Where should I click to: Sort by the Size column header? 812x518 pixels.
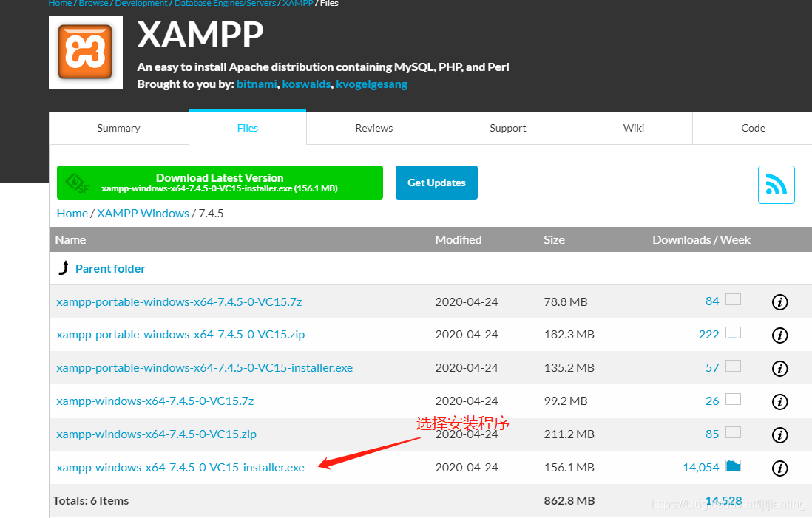(x=554, y=239)
